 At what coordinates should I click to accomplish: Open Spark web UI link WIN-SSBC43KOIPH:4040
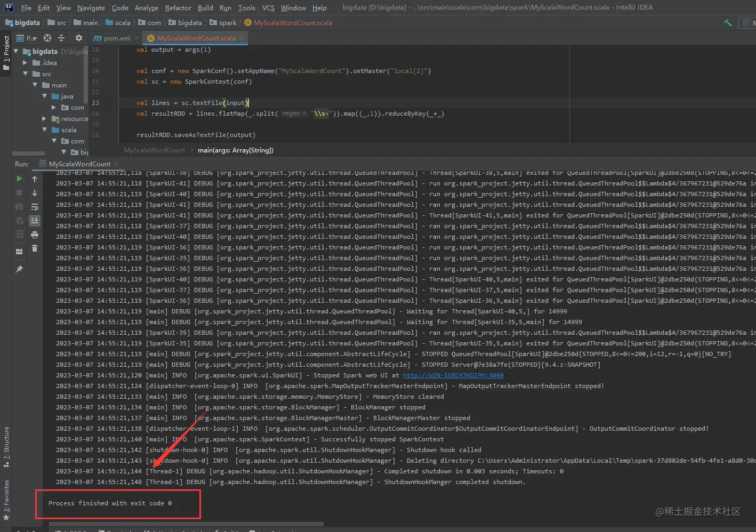coord(453,375)
